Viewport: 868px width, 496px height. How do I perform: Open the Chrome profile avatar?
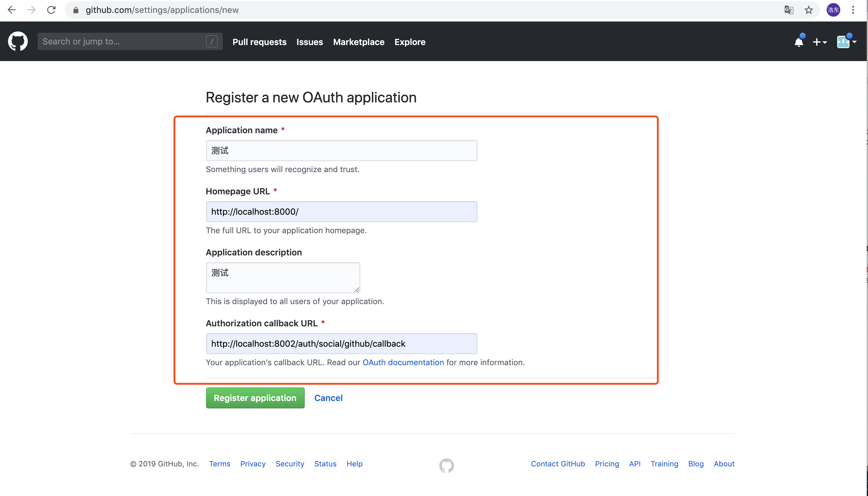tap(833, 10)
